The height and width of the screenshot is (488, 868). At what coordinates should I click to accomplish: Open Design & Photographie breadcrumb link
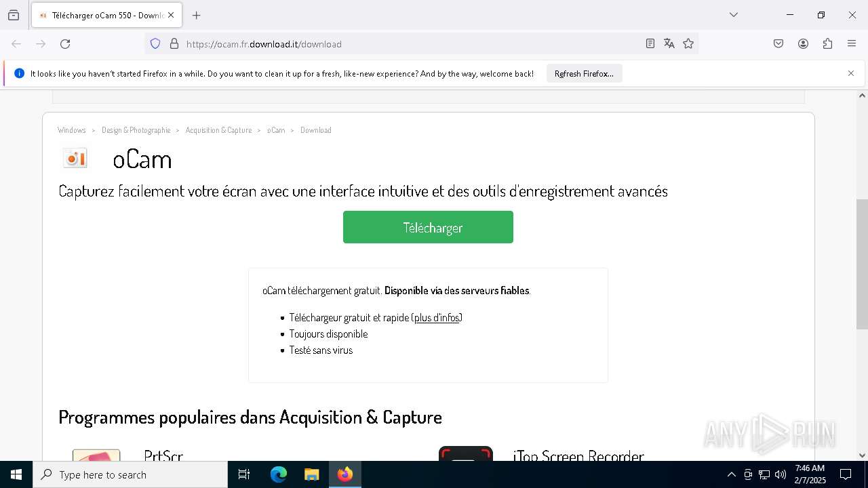point(136,130)
